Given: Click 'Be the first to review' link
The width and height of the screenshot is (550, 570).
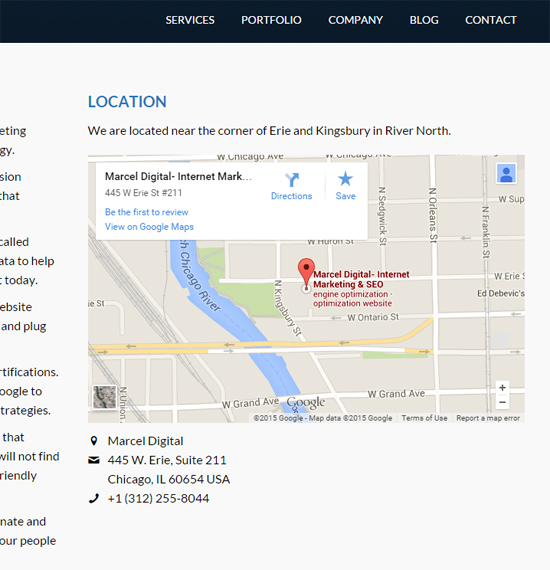Looking at the screenshot, I should point(146,212).
